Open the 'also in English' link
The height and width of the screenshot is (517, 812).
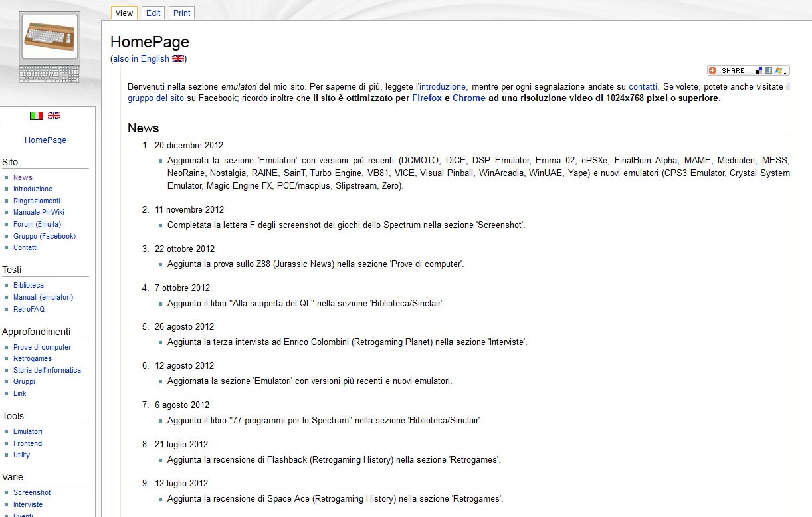pos(141,58)
